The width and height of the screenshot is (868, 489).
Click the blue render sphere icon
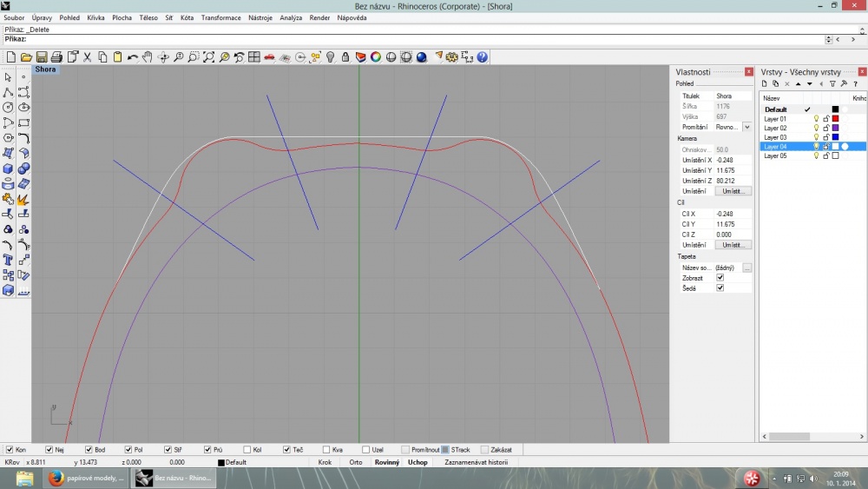click(x=421, y=57)
